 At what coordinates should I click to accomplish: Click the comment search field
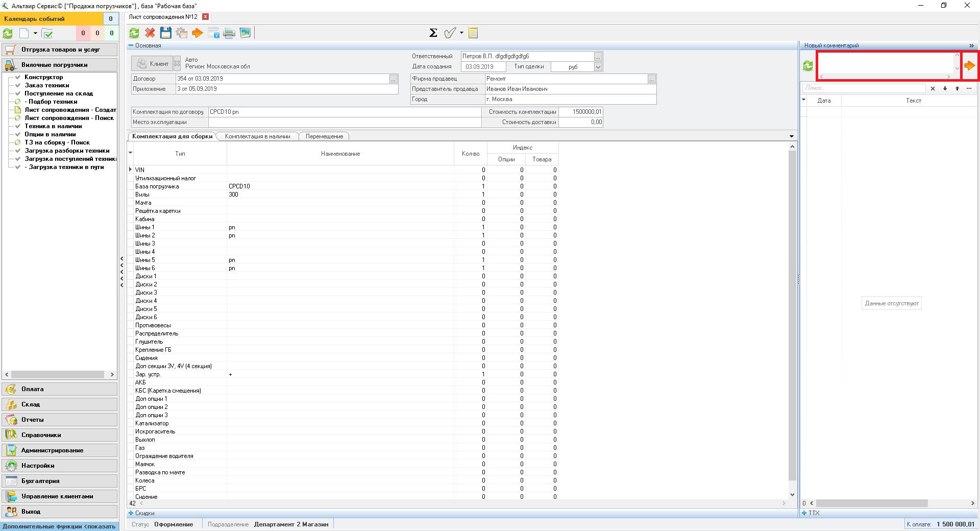coord(864,88)
